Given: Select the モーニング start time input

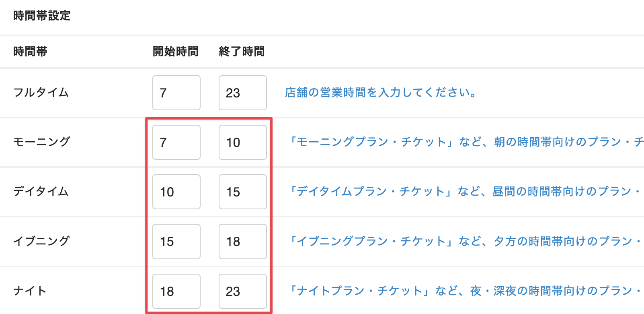Looking at the screenshot, I should (176, 142).
